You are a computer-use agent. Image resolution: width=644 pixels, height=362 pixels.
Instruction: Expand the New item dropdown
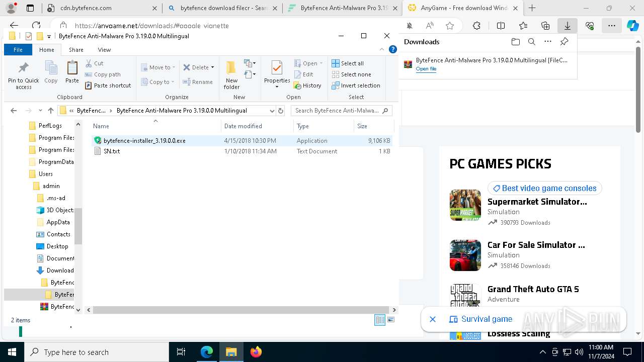coord(250,63)
